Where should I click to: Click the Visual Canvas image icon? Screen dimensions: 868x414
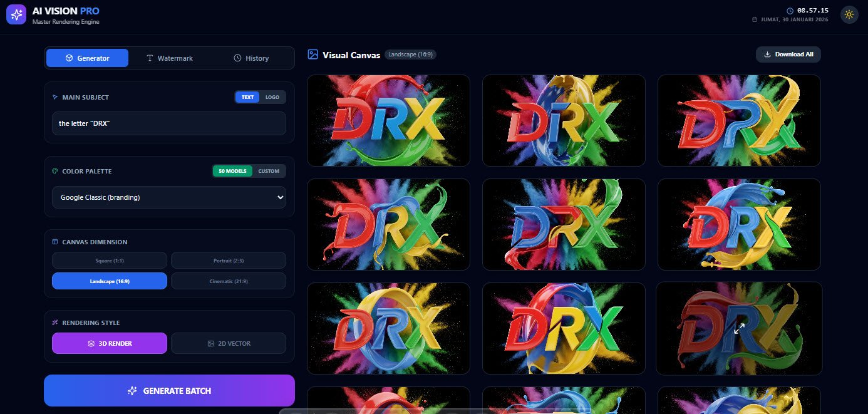click(313, 54)
